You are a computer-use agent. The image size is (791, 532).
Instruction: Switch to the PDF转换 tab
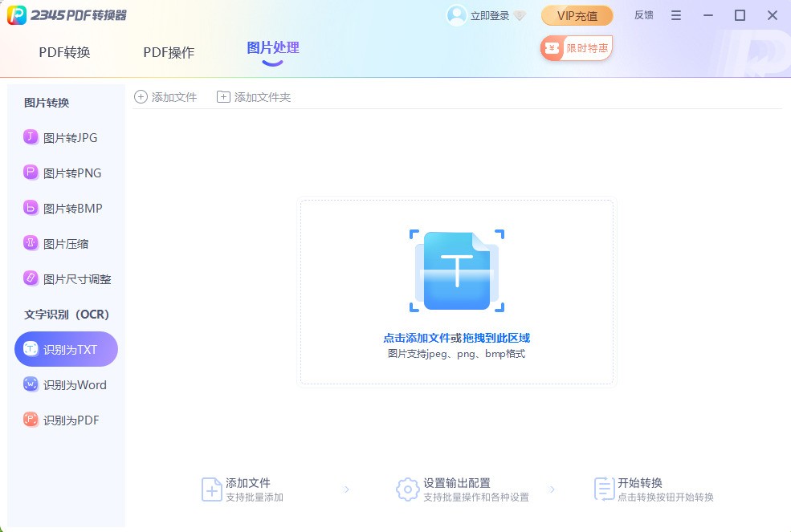click(x=66, y=52)
